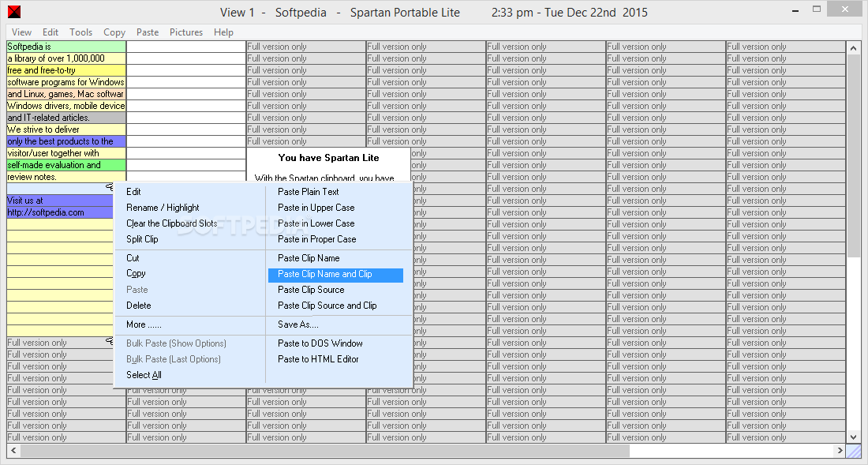Click the vertical scrollbar up arrow

[854, 47]
